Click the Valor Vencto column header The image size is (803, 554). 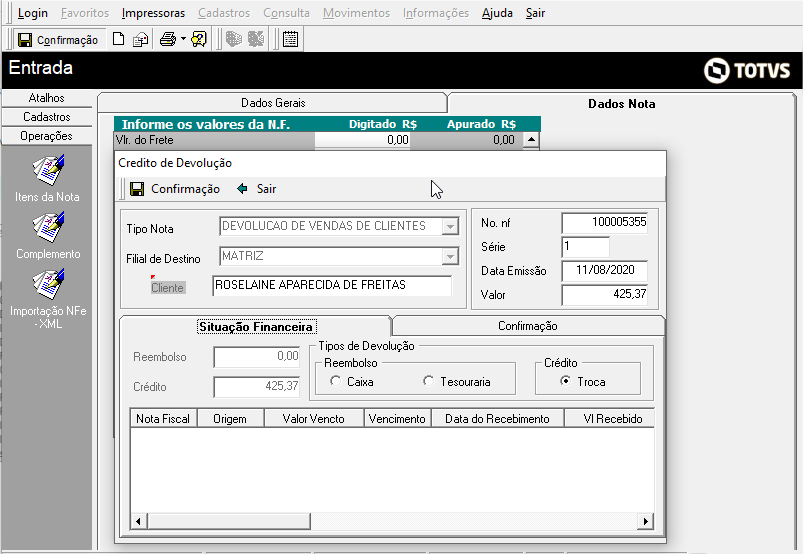[x=314, y=419]
